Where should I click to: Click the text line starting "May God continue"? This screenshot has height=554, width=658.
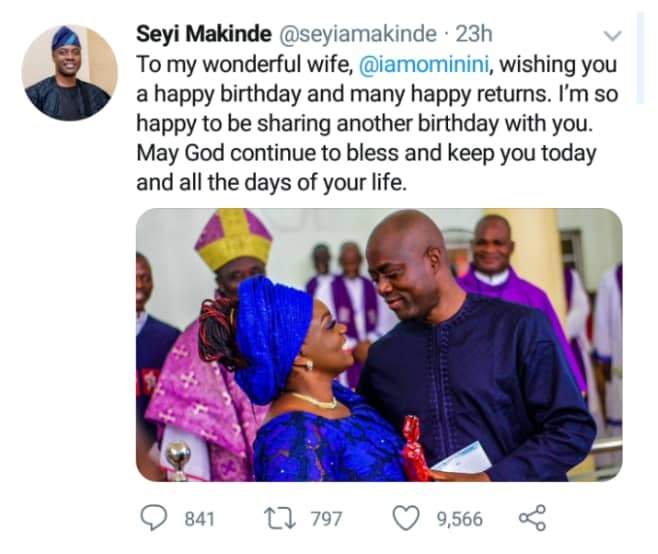pyautogui.click(x=366, y=155)
